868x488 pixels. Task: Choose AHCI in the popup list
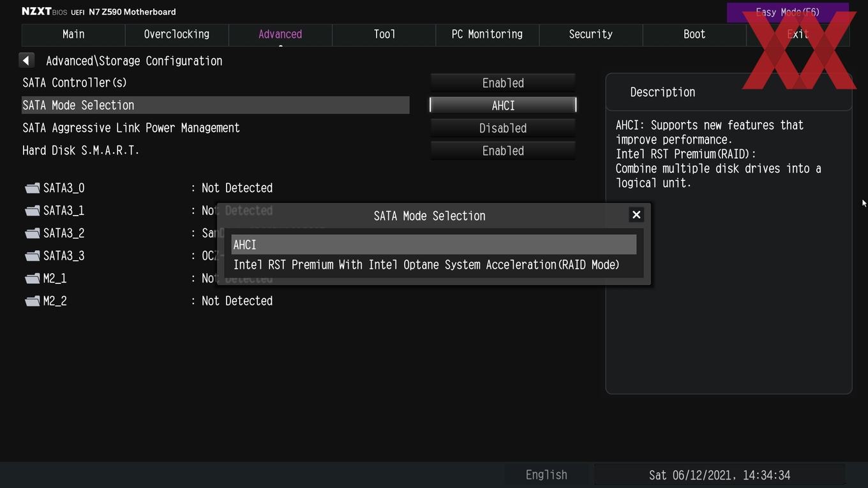coord(434,244)
